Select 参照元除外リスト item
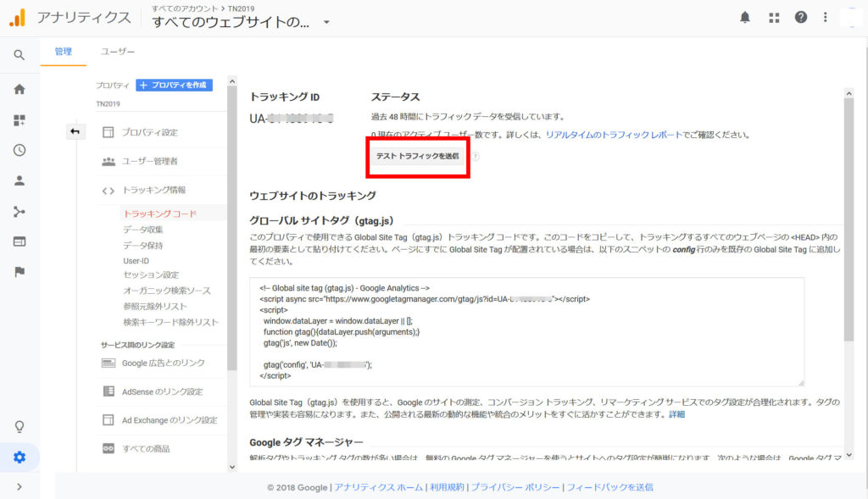This screenshot has width=868, height=499. click(x=155, y=306)
